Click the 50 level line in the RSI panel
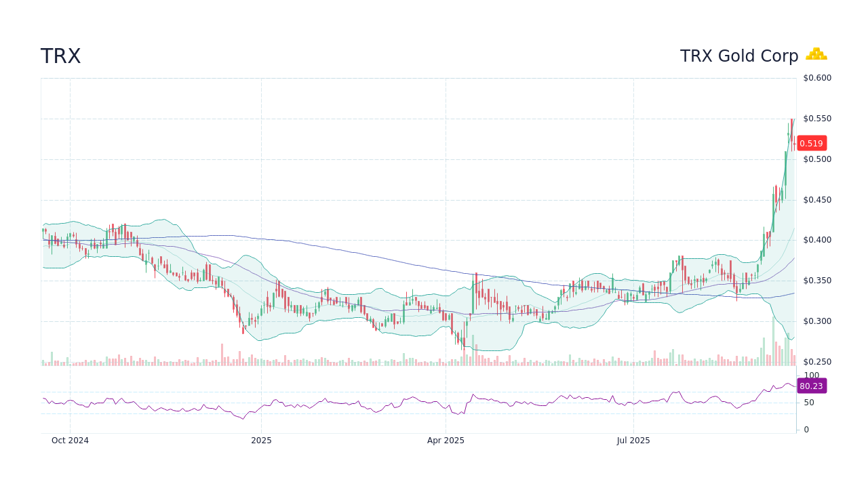Viewport: 868px width, 488px height. pyautogui.click(x=407, y=403)
